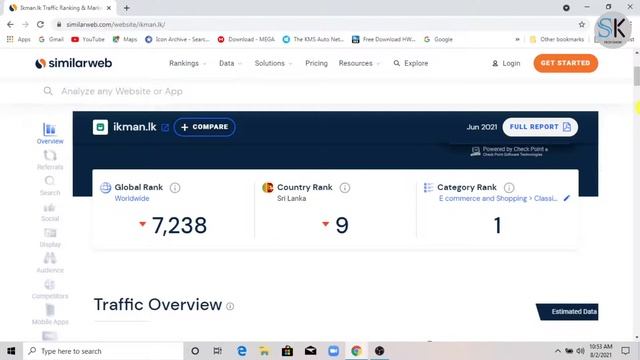
Task: Open E commerce and Shopping category link
Action: click(x=498, y=198)
